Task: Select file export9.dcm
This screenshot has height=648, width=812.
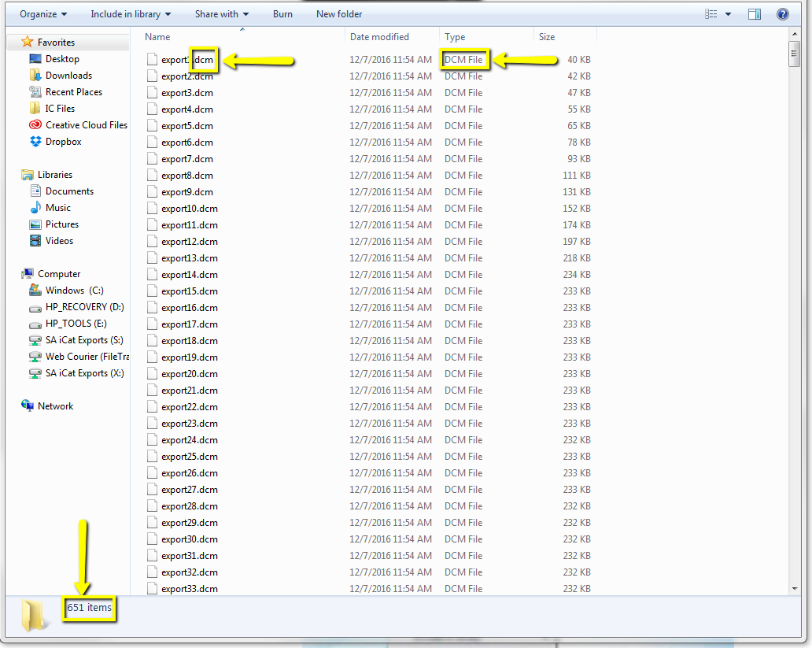Action: [x=187, y=192]
